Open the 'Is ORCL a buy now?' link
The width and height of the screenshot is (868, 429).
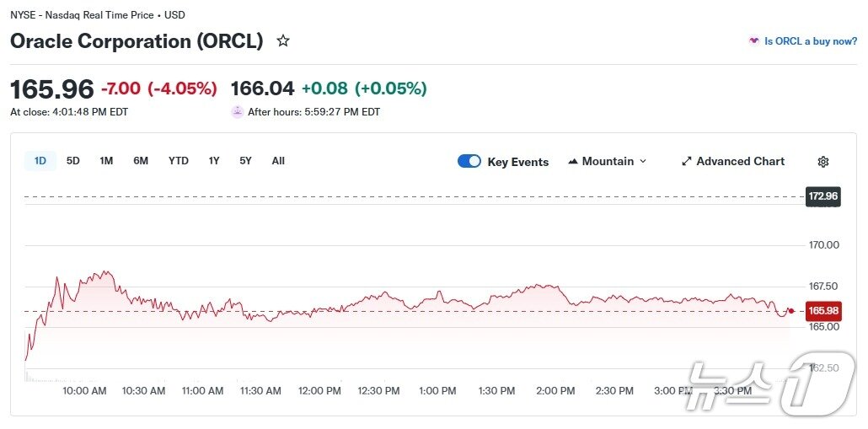(810, 41)
